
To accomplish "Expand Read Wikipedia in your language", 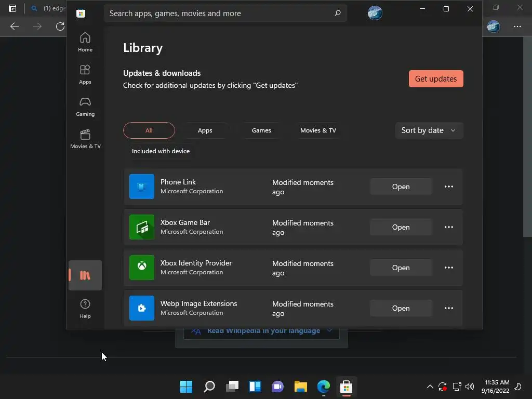I will (261, 331).
